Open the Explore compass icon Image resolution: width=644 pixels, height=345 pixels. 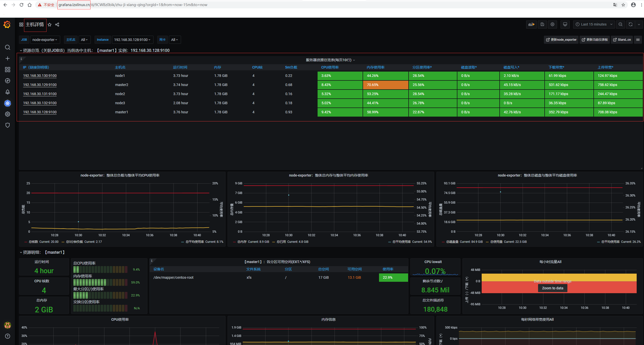[x=8, y=81]
